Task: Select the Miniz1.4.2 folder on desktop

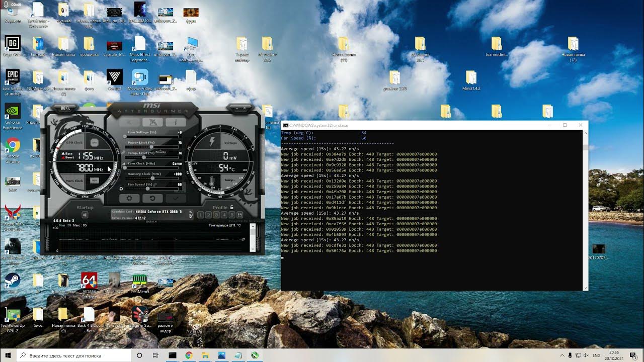Action: 471,80
